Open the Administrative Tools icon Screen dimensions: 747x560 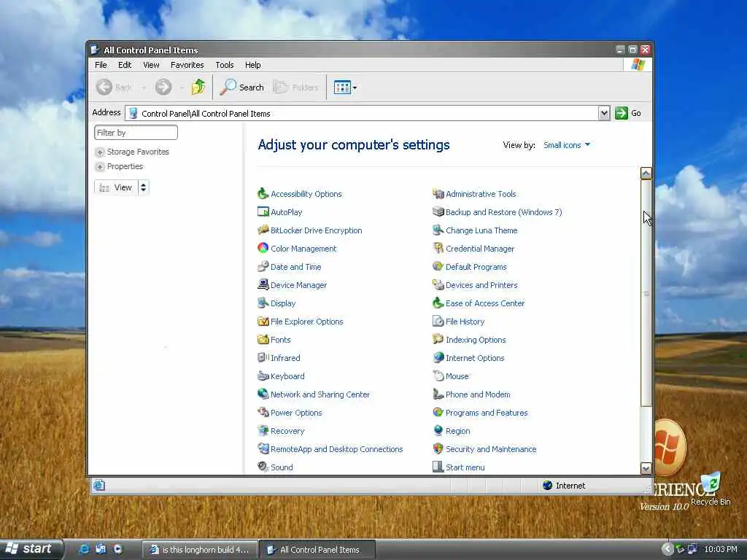tap(438, 194)
